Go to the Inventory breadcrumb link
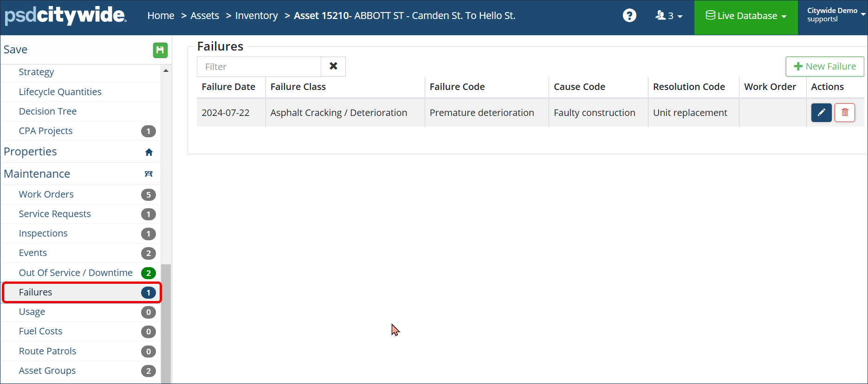 [x=256, y=16]
